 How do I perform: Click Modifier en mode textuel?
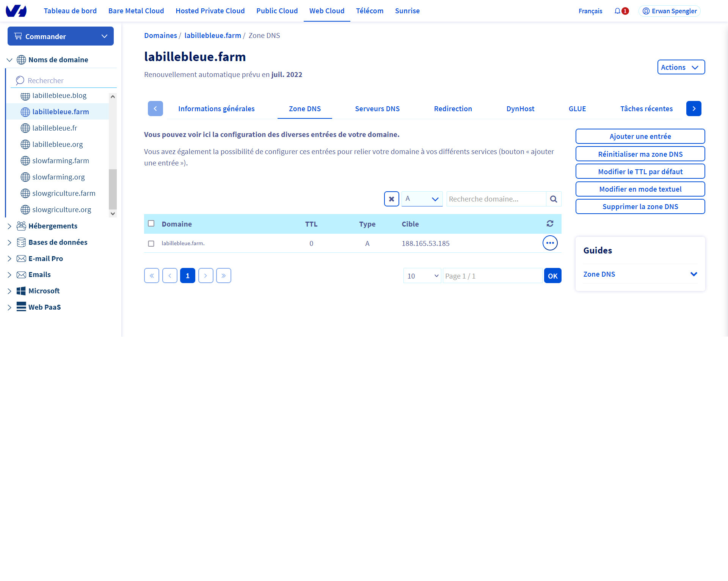pos(640,189)
